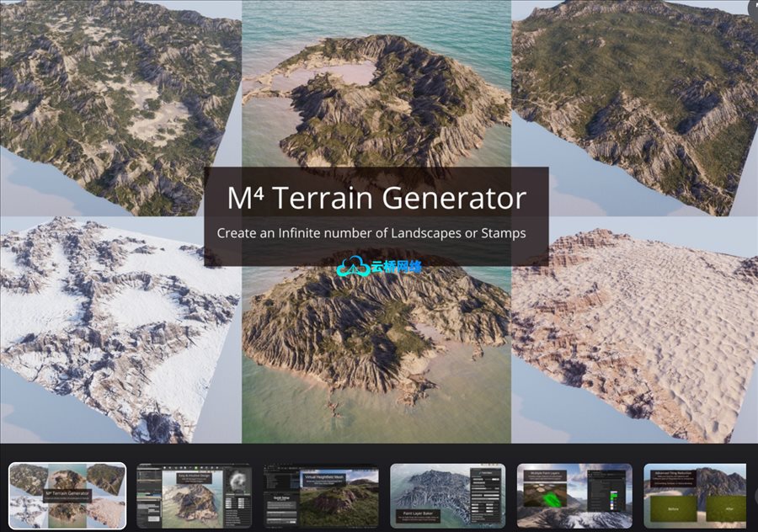Click the green paint stroke in the Paint Layers thumbnail
Screen dimensions: 758x532
(551, 498)
